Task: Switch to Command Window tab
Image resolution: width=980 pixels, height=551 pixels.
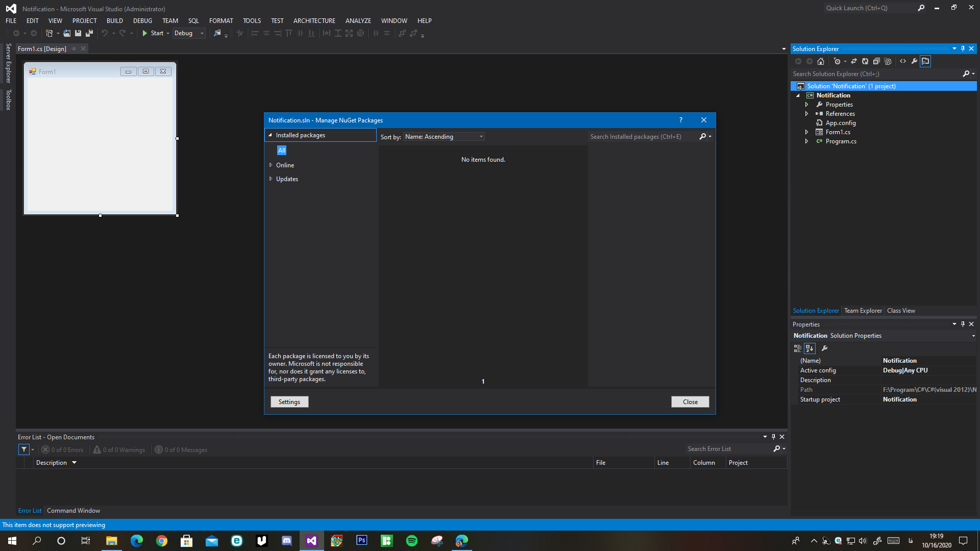Action: tap(73, 511)
